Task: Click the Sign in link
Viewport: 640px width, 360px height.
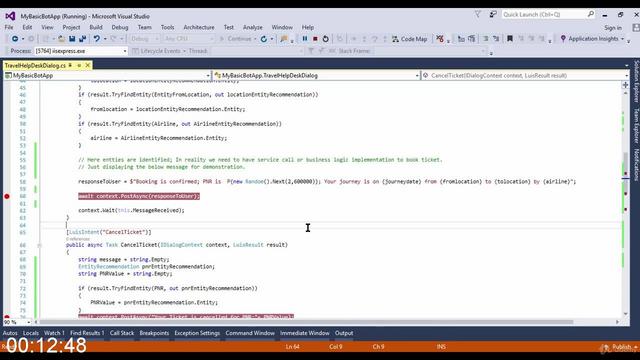Action: 613,28
